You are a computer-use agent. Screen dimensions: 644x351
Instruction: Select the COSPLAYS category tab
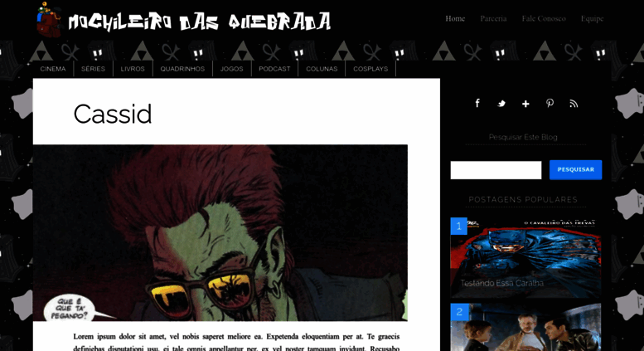point(370,69)
